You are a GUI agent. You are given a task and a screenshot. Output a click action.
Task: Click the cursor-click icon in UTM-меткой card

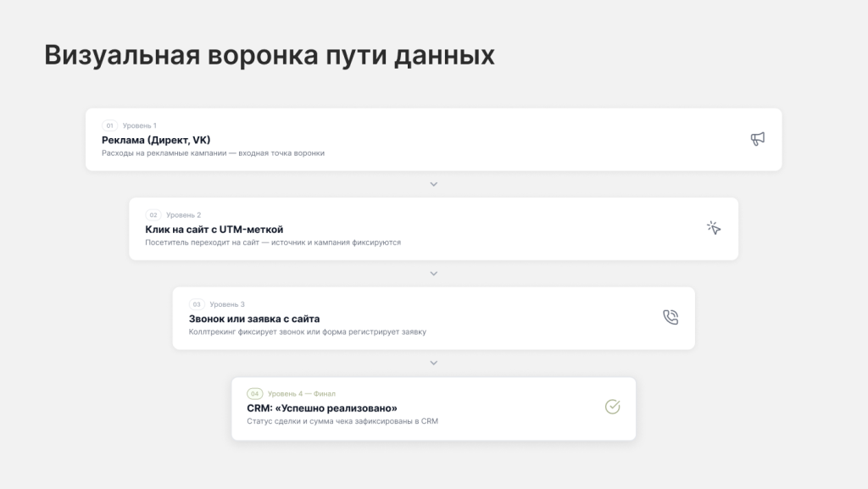click(x=714, y=228)
